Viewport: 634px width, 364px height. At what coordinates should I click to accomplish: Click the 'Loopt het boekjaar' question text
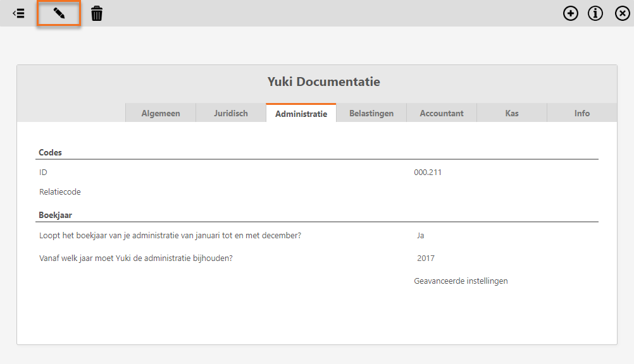point(170,236)
